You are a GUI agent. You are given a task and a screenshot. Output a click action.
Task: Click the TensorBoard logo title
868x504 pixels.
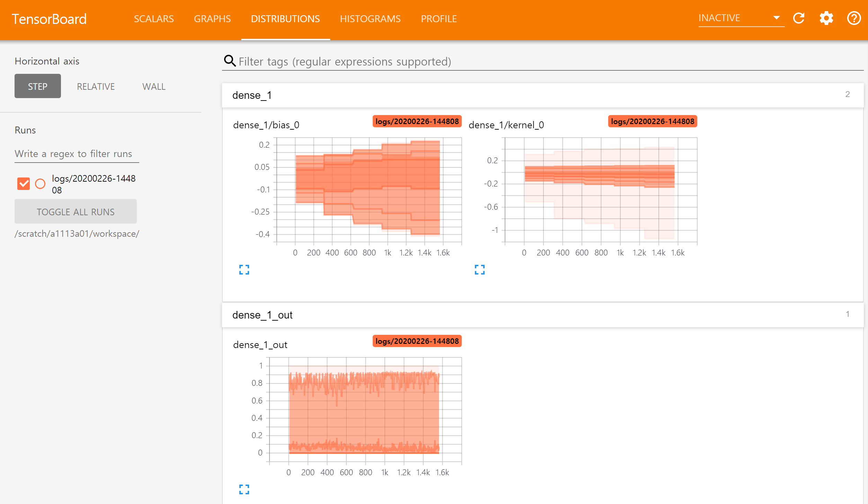[x=49, y=19]
